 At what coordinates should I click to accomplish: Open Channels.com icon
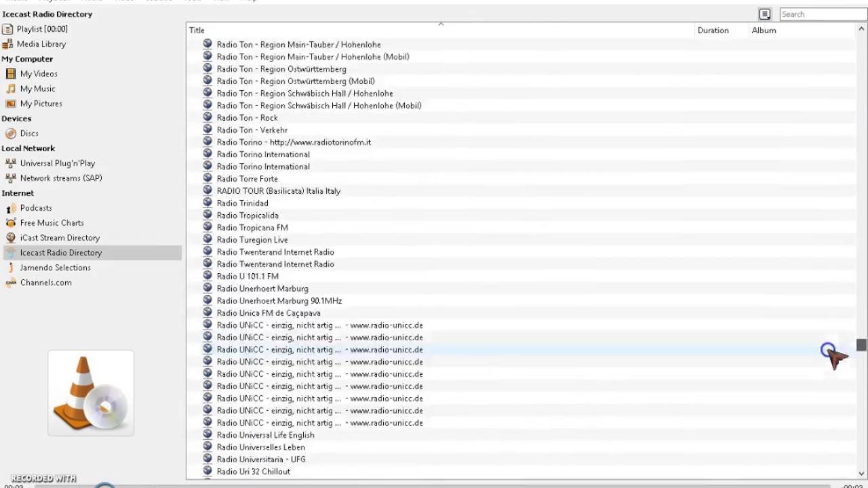coord(11,283)
